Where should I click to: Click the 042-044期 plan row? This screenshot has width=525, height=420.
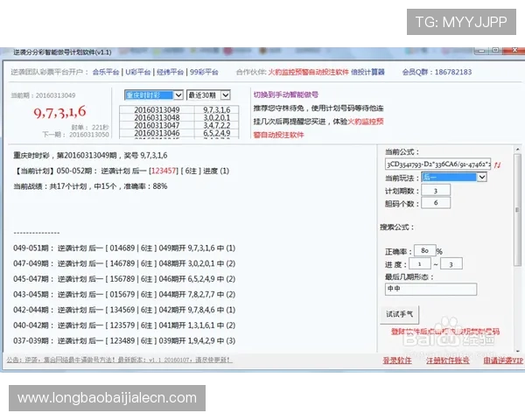click(124, 310)
